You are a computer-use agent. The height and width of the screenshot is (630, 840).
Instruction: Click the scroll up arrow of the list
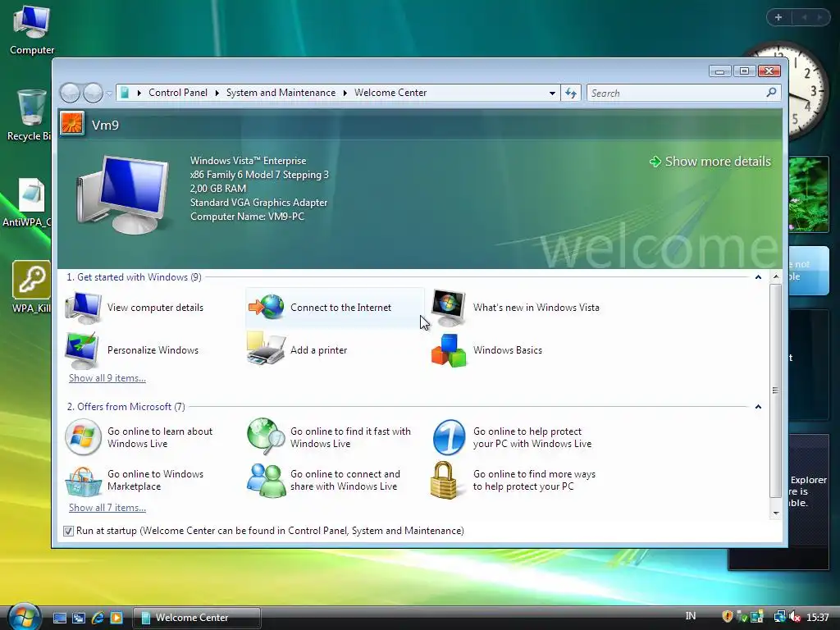776,277
